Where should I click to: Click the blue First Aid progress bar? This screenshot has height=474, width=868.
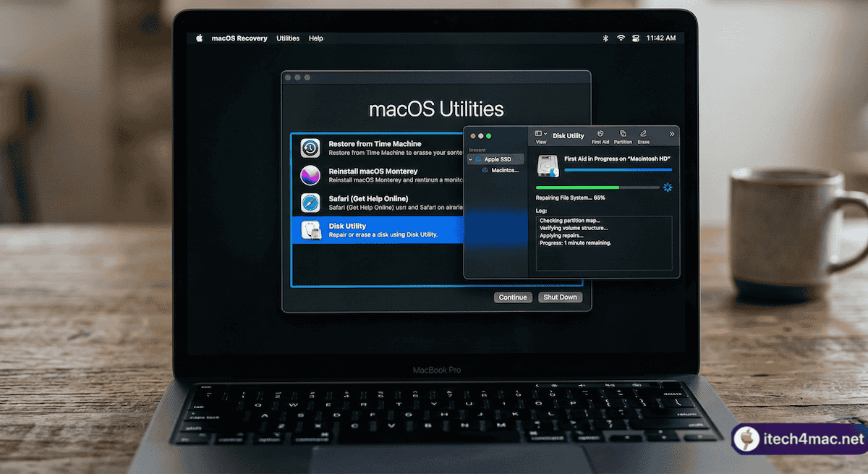(618, 169)
